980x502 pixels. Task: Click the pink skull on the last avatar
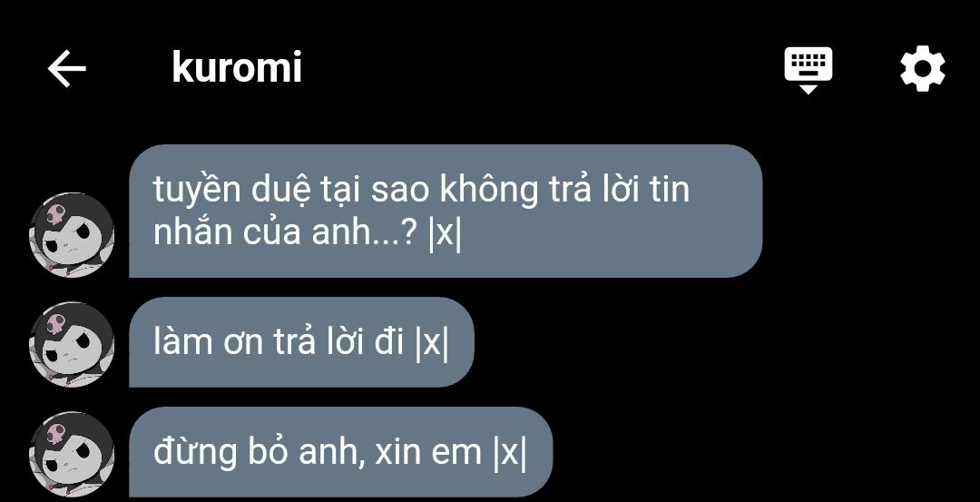pyautogui.click(x=57, y=434)
